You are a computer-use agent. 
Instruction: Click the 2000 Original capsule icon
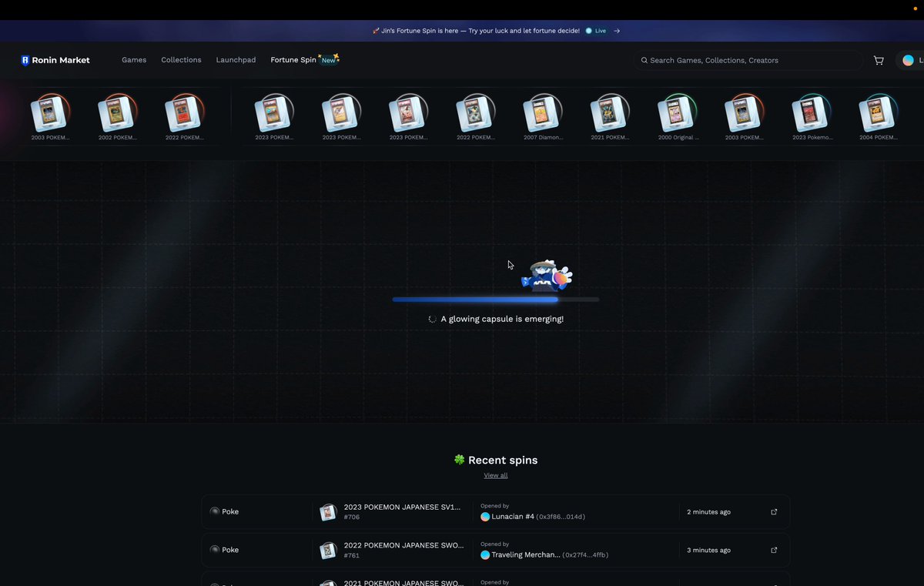pyautogui.click(x=677, y=113)
